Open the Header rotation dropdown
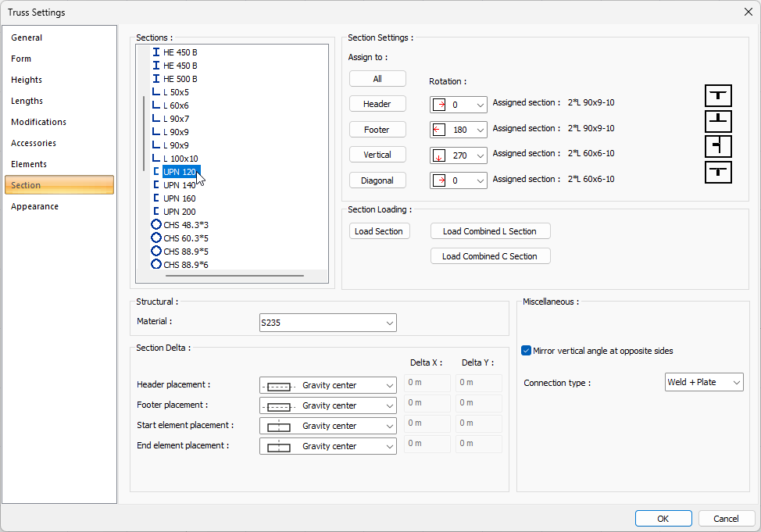Viewport: 761px width, 532px height. (x=459, y=105)
